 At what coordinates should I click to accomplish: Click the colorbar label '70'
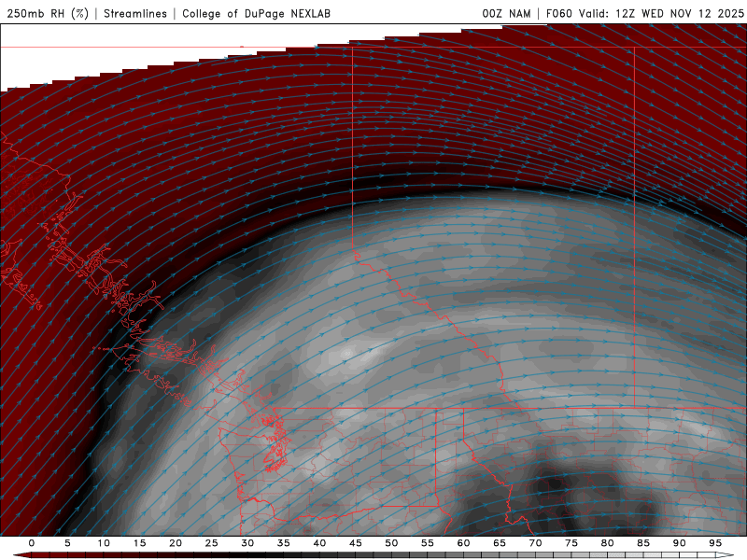coord(535,543)
